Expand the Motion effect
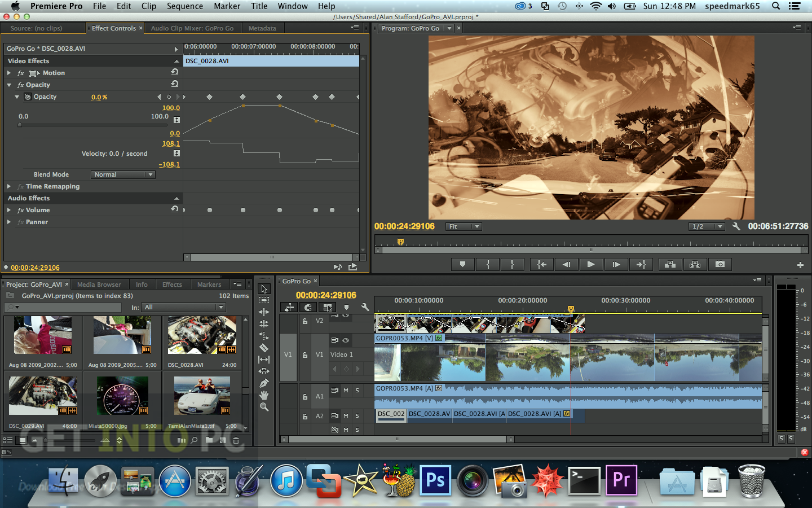812x508 pixels. click(x=9, y=73)
